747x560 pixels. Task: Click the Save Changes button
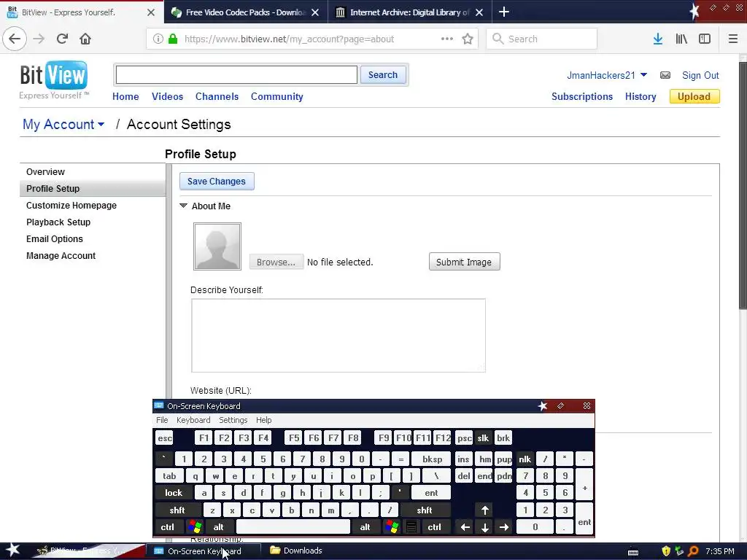click(x=217, y=182)
